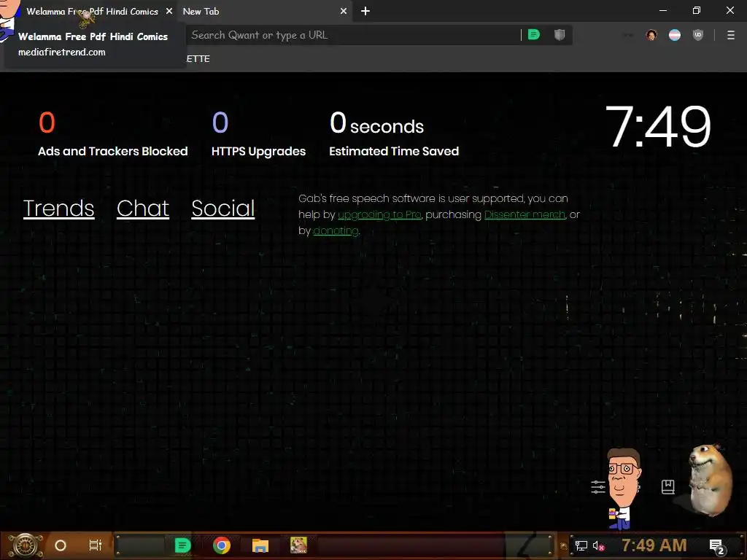Viewport: 747px width, 560px height.
Task: Click the large 7:49 page clock
Action: (x=658, y=127)
